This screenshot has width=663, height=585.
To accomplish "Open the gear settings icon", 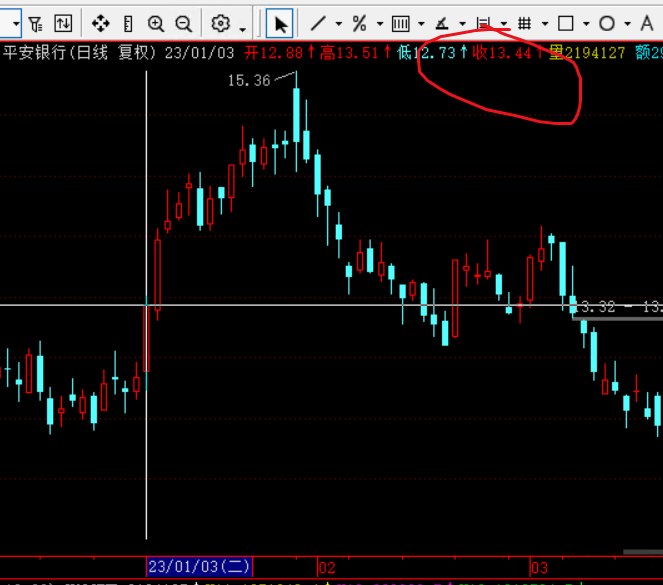I will 220,23.
